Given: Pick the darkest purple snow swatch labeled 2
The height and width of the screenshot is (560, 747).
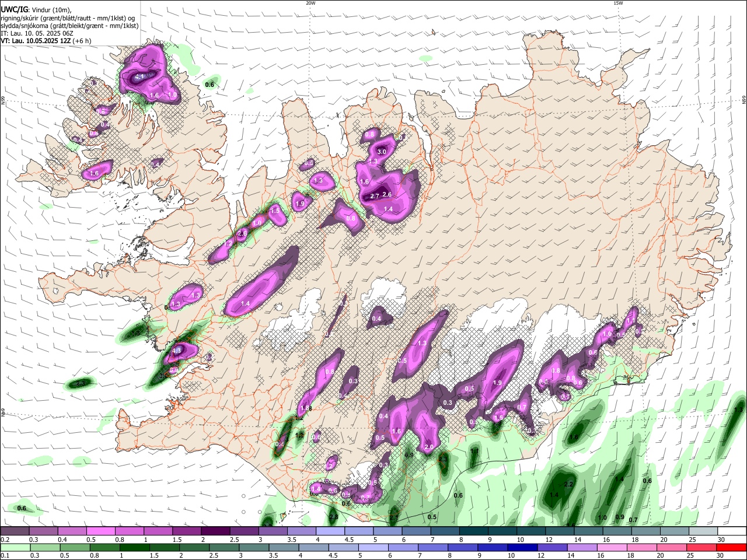Looking at the screenshot, I should [215, 531].
